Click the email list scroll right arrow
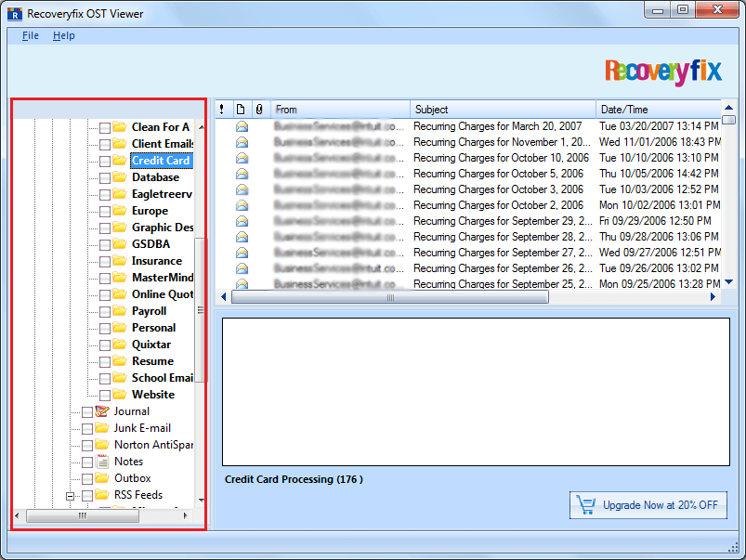 point(713,297)
